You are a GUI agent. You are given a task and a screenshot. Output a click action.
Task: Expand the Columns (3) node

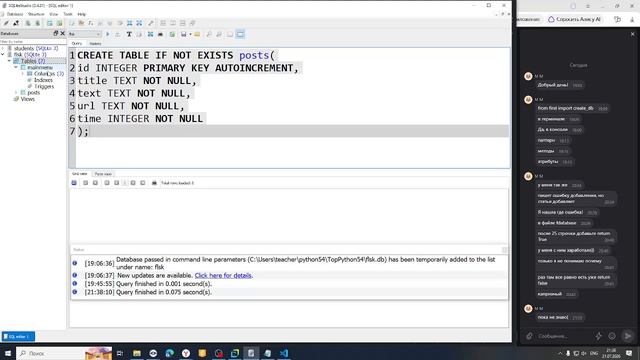pyautogui.click(x=23, y=73)
